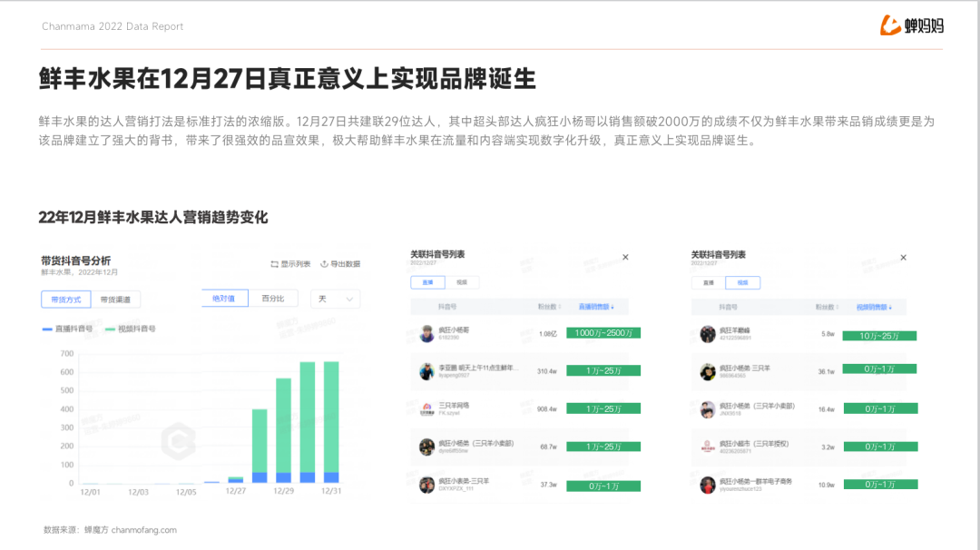Click the 10万~25万 video sales bar
The image size is (980, 550).
pyautogui.click(x=879, y=336)
